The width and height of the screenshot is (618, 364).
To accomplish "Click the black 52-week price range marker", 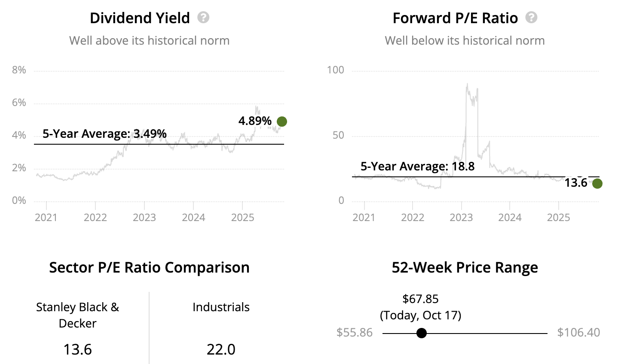I will (422, 333).
